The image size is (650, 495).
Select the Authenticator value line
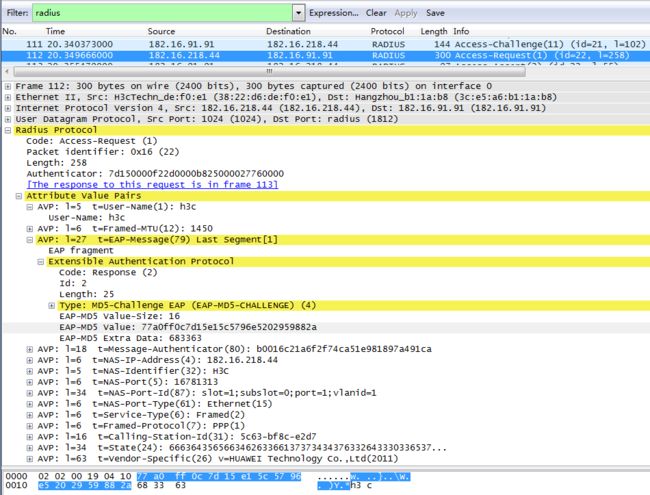[x=155, y=174]
